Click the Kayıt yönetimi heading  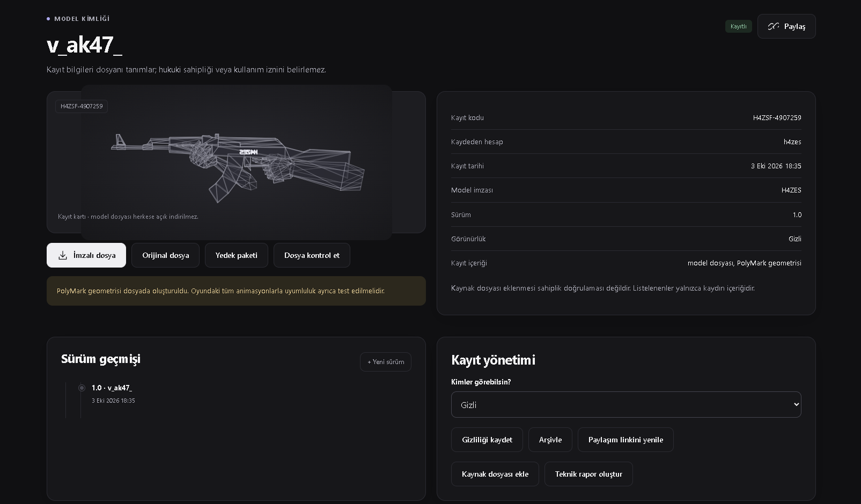pos(493,360)
